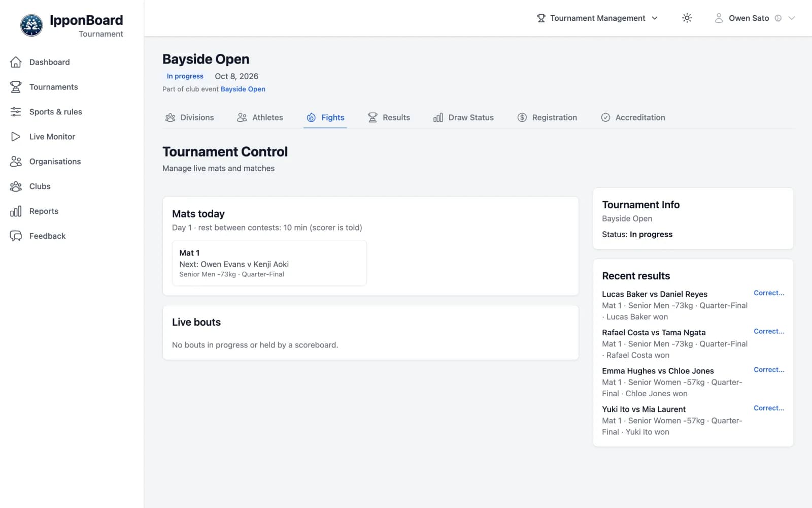Click the Dashboard home icon

[16, 62]
